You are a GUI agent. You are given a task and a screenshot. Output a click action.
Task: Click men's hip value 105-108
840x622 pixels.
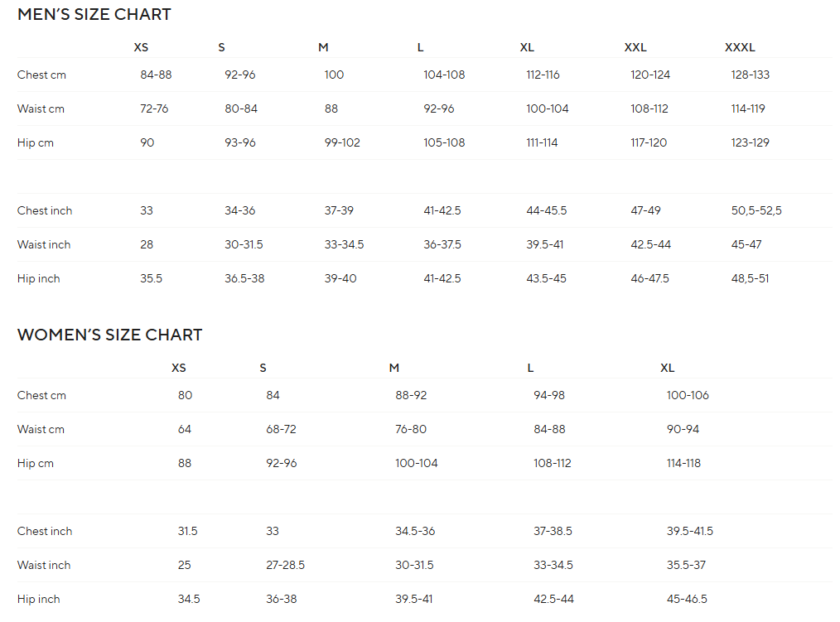pyautogui.click(x=444, y=142)
